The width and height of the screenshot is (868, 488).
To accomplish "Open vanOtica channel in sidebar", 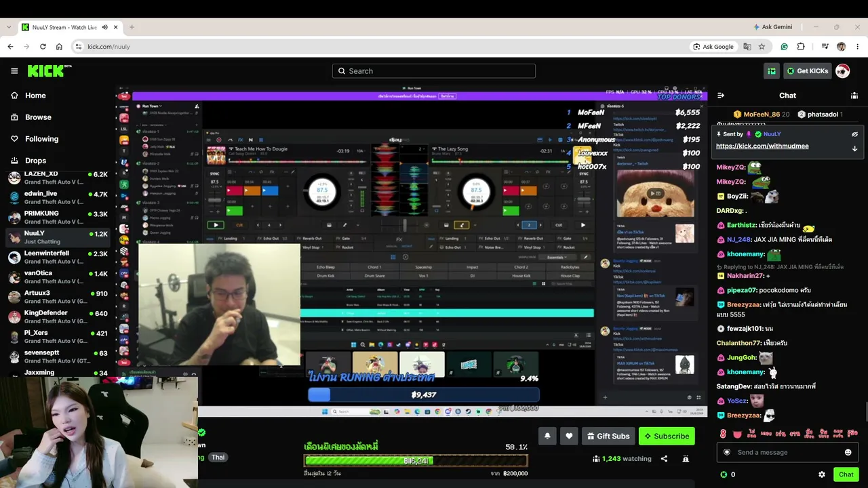I will click(x=58, y=277).
